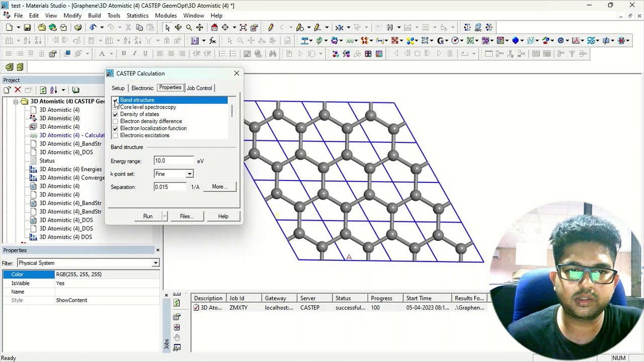The width and height of the screenshot is (644, 362).
Task: Click the Separation input field
Action: point(170,187)
